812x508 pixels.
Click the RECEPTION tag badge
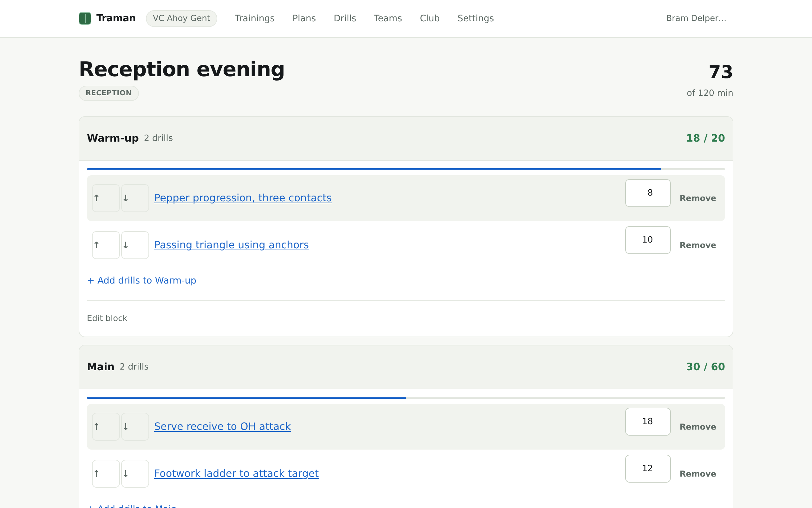pos(109,93)
